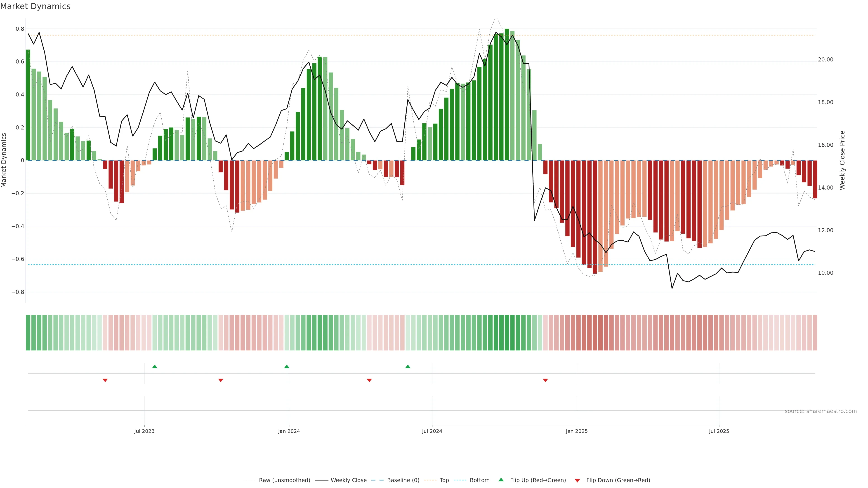The width and height of the screenshot is (868, 488).
Task: Click the red flip-down marker before Jan 2025
Action: [x=545, y=380]
